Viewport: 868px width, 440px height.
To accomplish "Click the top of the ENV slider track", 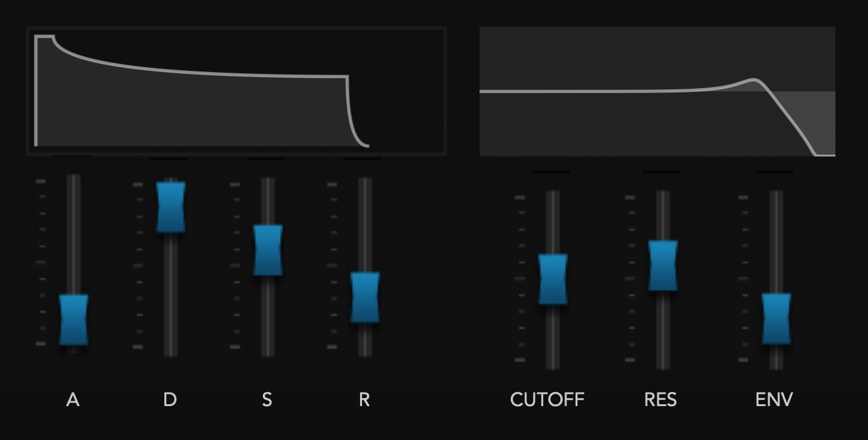I will [776, 195].
